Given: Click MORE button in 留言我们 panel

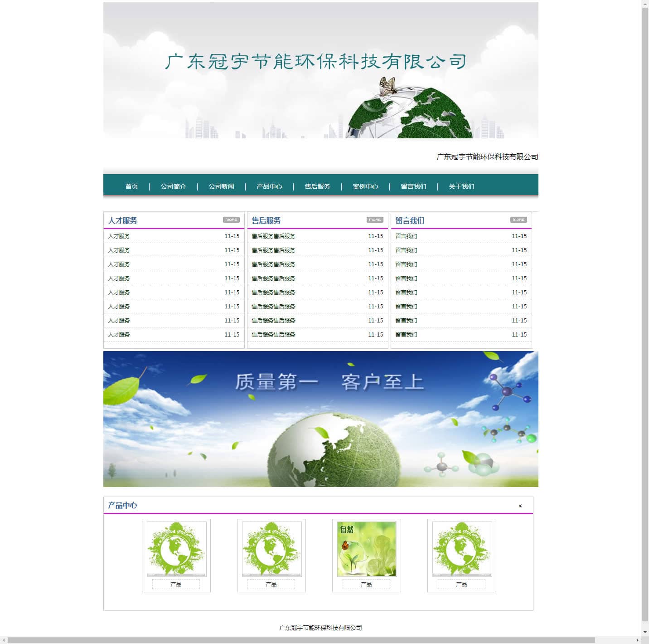Looking at the screenshot, I should tap(518, 220).
